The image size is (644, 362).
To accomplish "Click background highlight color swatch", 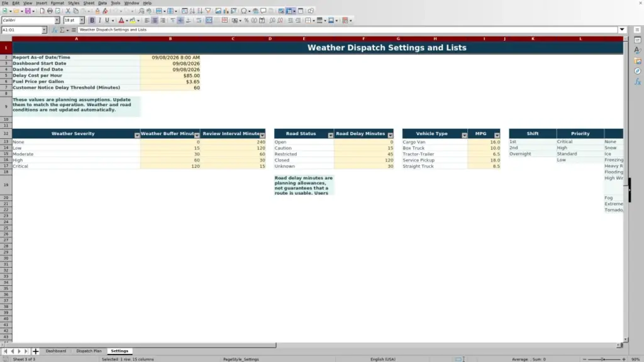I will coord(132,20).
